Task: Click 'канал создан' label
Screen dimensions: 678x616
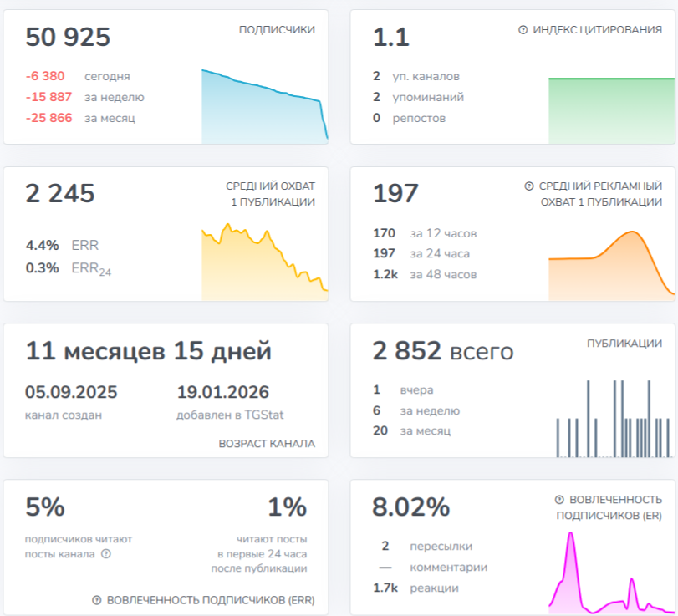Action: [x=64, y=415]
